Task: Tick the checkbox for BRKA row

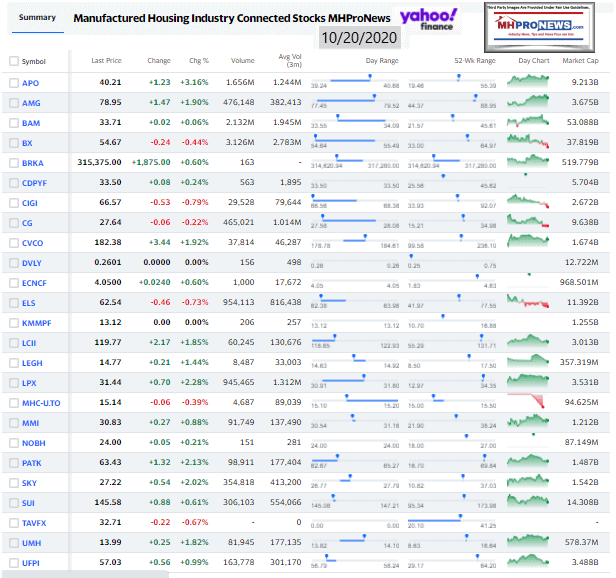Action: (13, 163)
